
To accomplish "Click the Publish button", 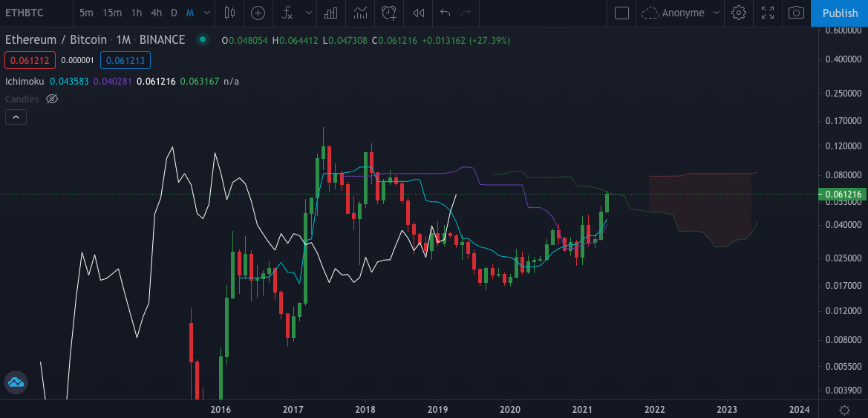I will [840, 13].
